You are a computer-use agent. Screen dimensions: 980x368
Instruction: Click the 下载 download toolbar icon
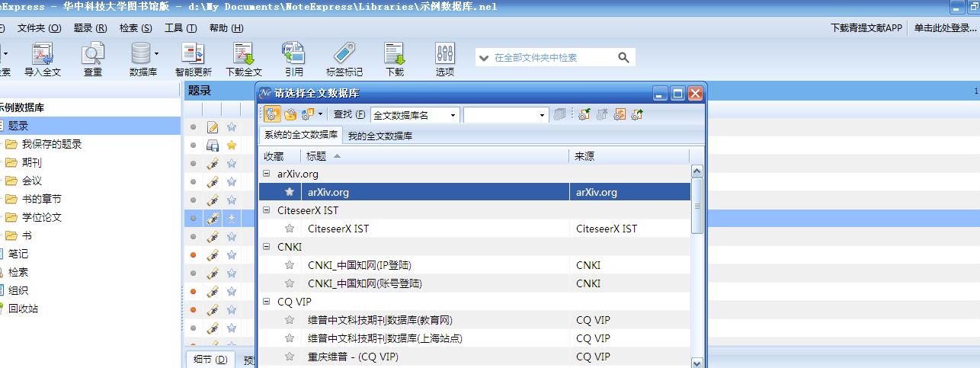[x=395, y=54]
